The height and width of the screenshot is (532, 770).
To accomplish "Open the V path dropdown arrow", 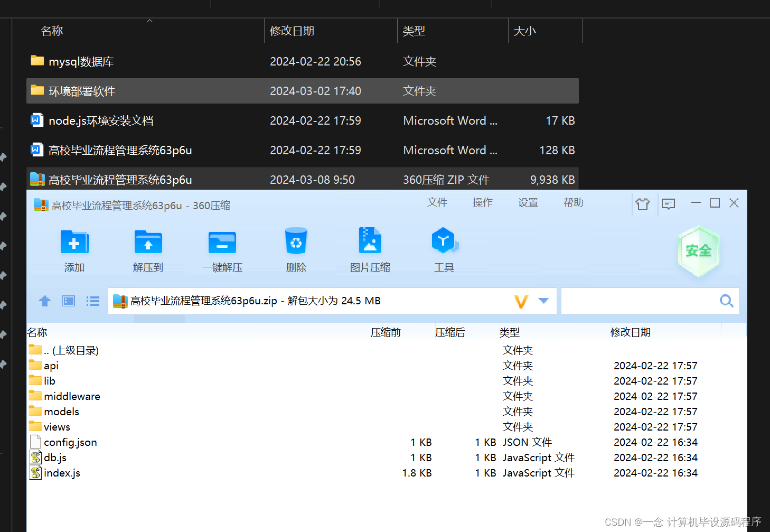I will click(x=544, y=301).
